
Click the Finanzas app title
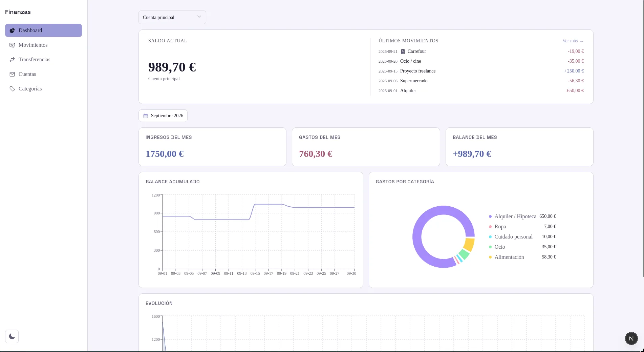18,12
